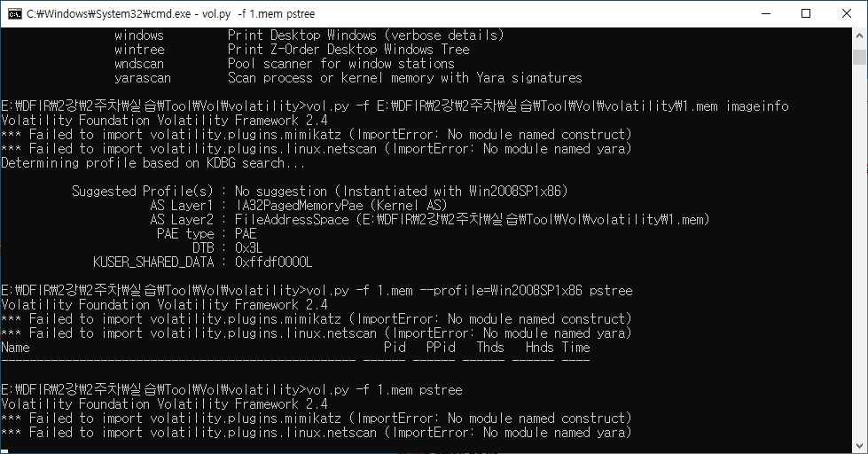The image size is (868, 454).
Task: Click the yarascan plugin name
Action: (x=142, y=78)
